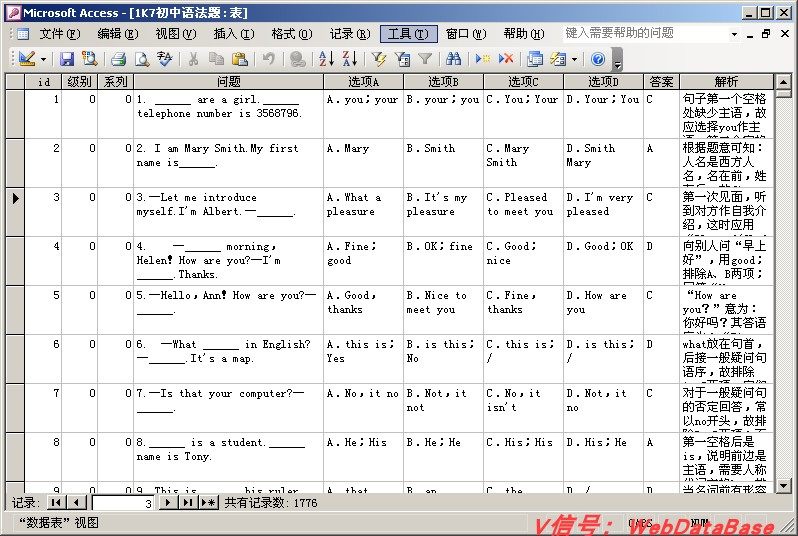Open the View type dropdown arrow
This screenshot has height=536, width=798.
43,60
